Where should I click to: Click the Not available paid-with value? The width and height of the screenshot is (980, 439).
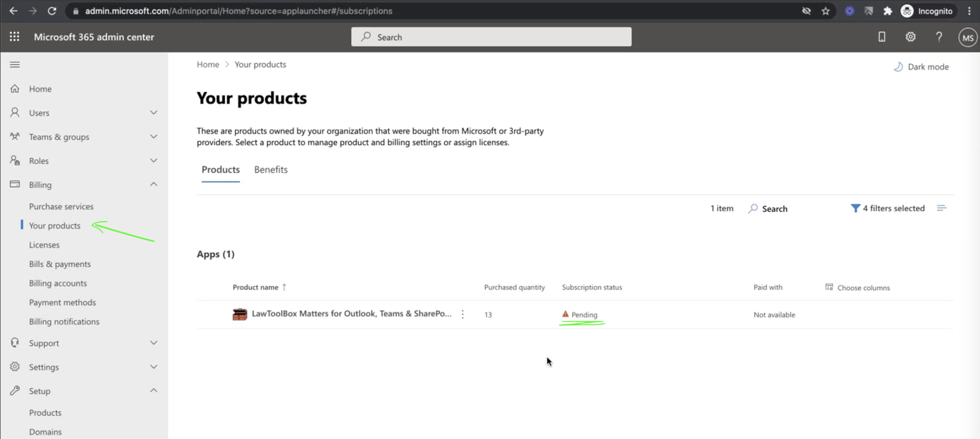(x=774, y=314)
